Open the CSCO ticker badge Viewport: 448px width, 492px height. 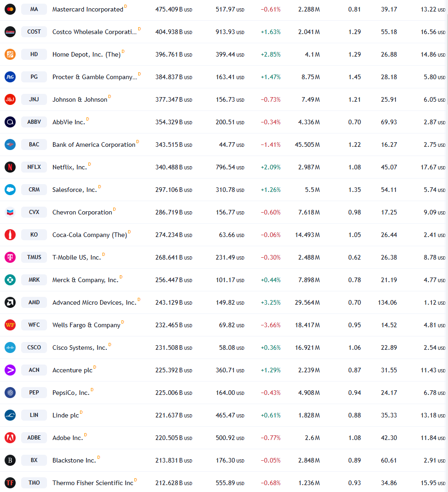coord(34,347)
